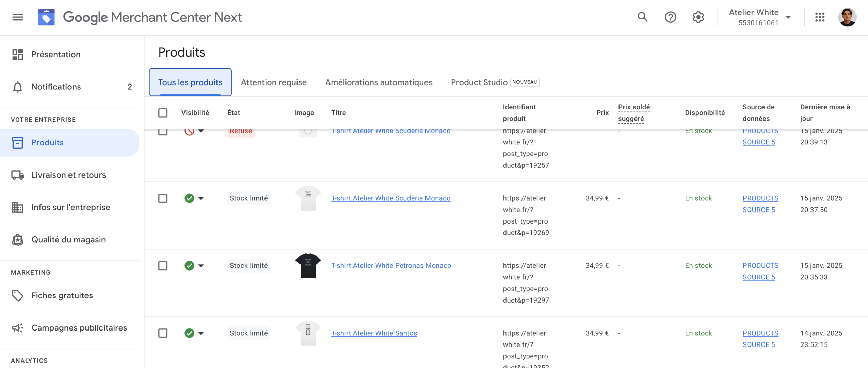Click Stock limité badge on Petronas Monaco row
The height and width of the screenshot is (368, 868).
pos(248,266)
